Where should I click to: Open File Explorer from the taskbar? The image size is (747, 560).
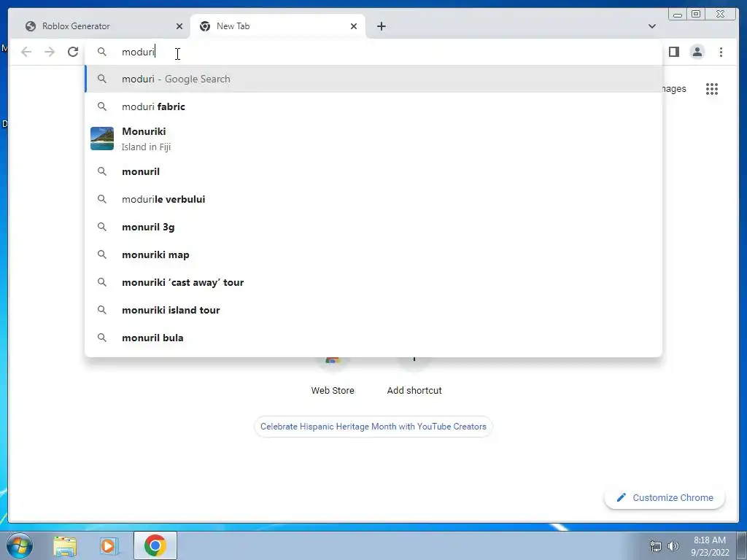pyautogui.click(x=65, y=545)
